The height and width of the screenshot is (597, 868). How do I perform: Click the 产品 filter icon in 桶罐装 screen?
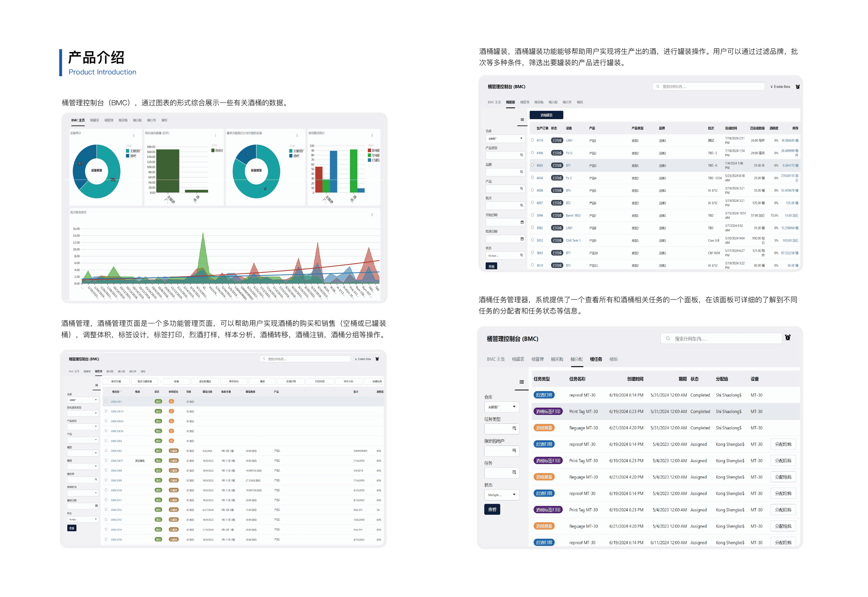tap(521, 189)
